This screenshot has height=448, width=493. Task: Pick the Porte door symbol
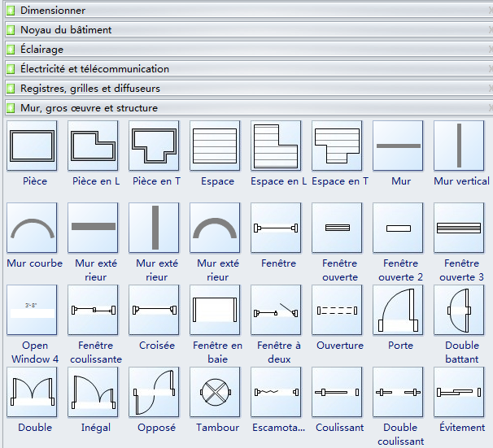398,310
